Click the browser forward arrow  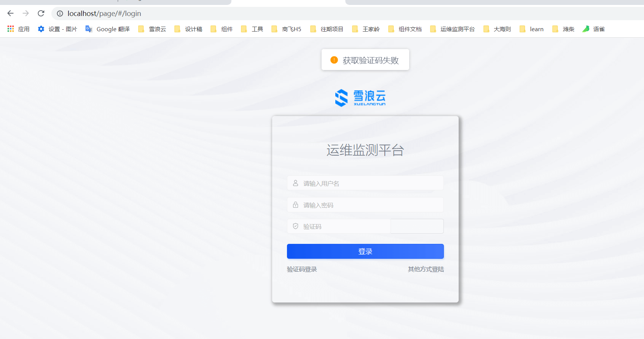point(26,13)
